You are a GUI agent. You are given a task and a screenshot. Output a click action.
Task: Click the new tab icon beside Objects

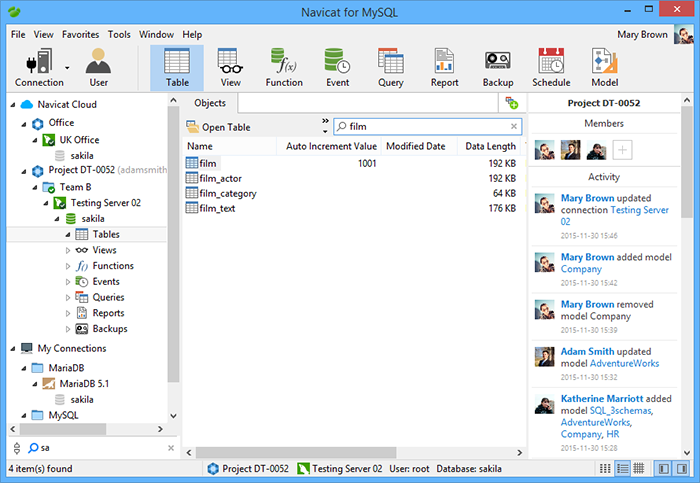pyautogui.click(x=512, y=103)
